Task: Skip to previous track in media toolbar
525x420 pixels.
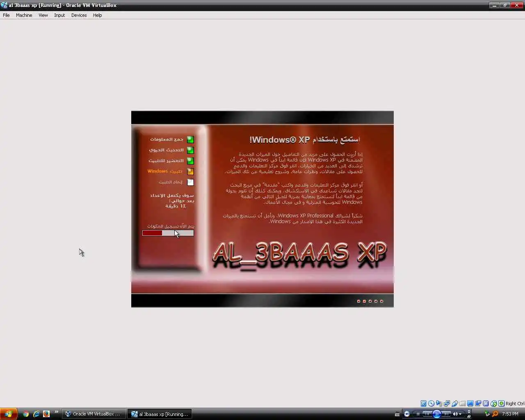Action: [426, 414]
